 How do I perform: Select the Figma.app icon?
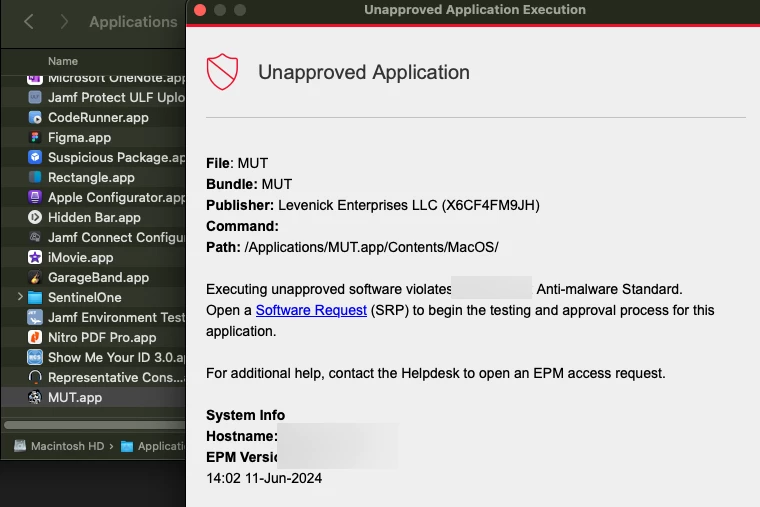coord(34,138)
